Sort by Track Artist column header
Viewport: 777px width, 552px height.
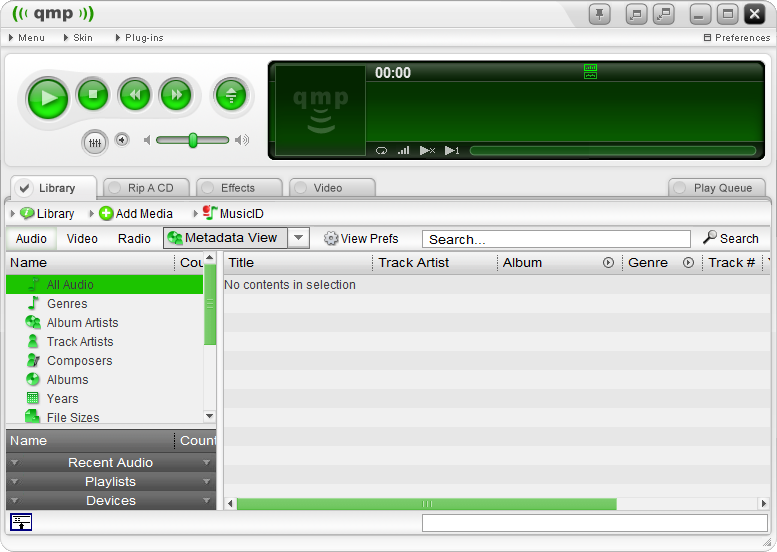(x=435, y=263)
